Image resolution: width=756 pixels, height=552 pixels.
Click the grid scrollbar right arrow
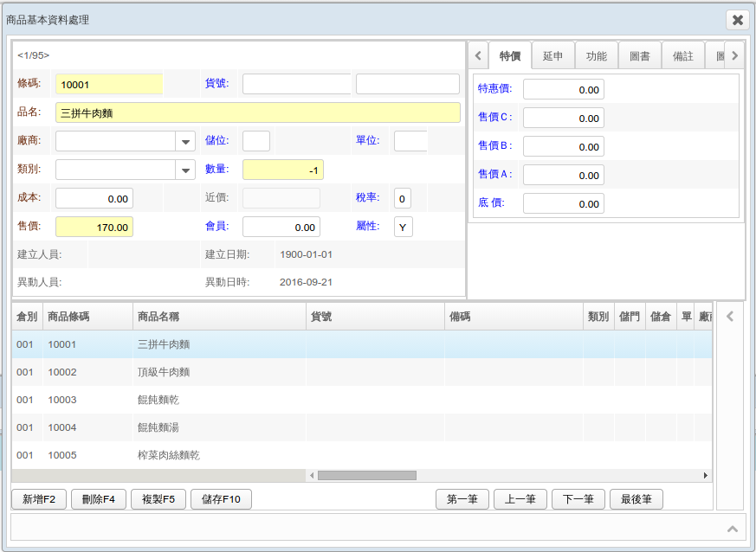706,475
